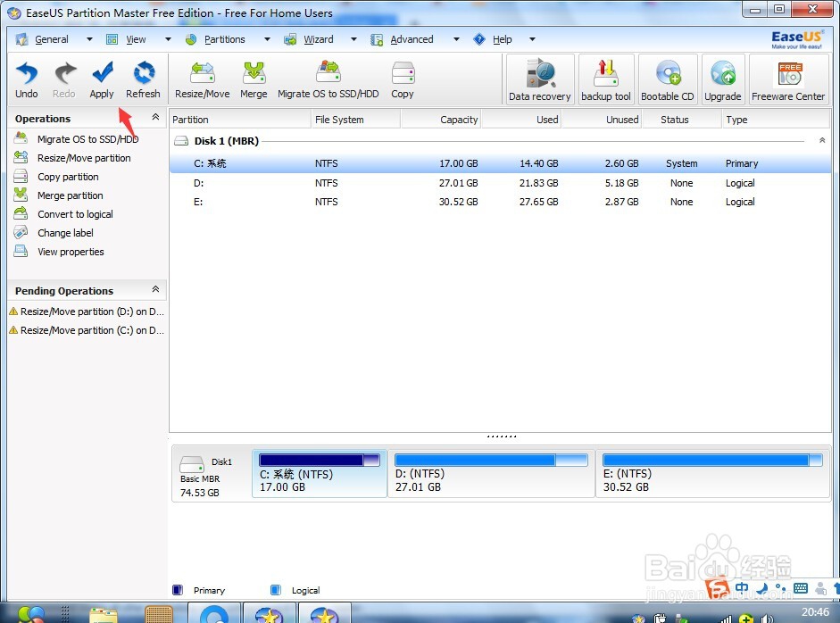Select D: (NTFS) block in disk map
Image resolution: width=840 pixels, height=623 pixels.
(x=491, y=474)
